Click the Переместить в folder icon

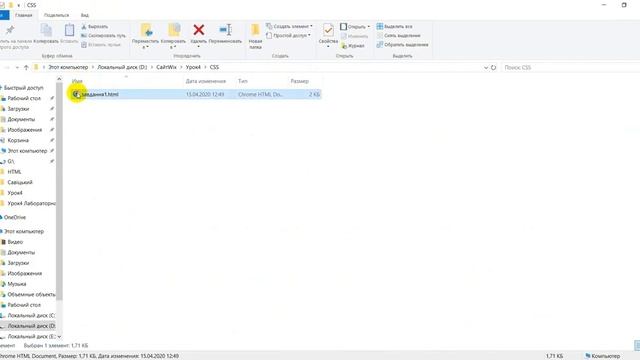pos(146,30)
